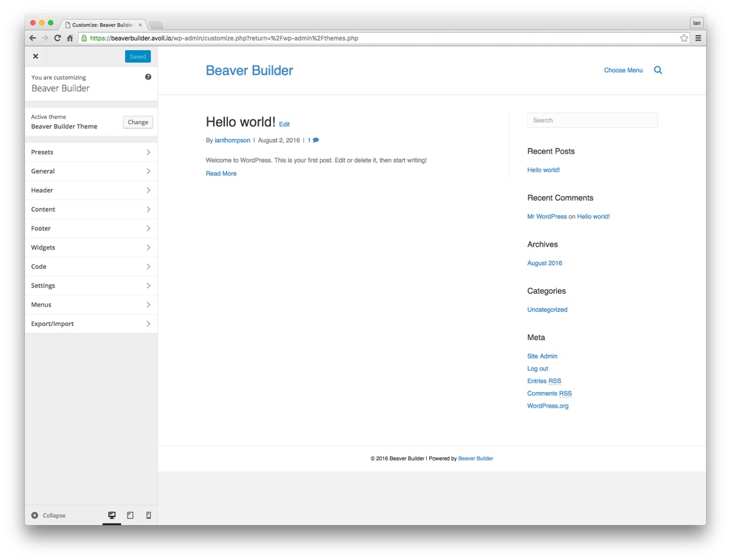
Task: Reload the page with refresh icon
Action: click(57, 38)
